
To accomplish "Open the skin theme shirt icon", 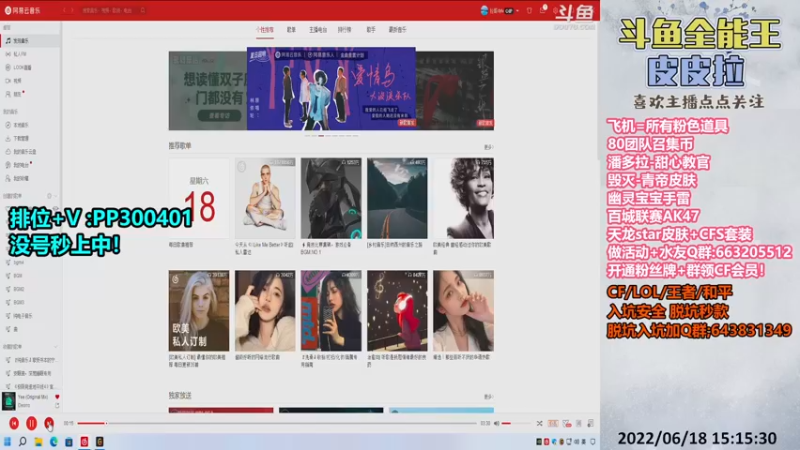I will tap(529, 10).
